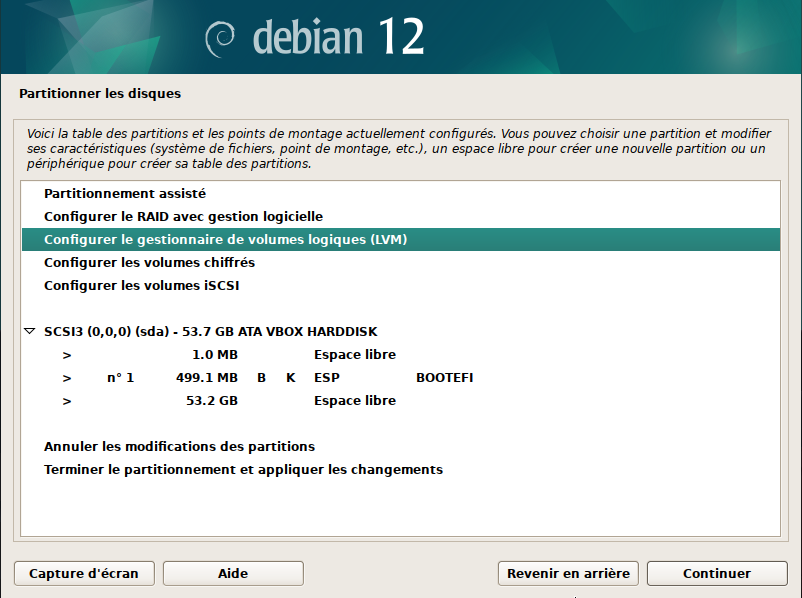The width and height of the screenshot is (802, 598).
Task: Click the Debian swirl logo in banner
Action: click(x=220, y=39)
